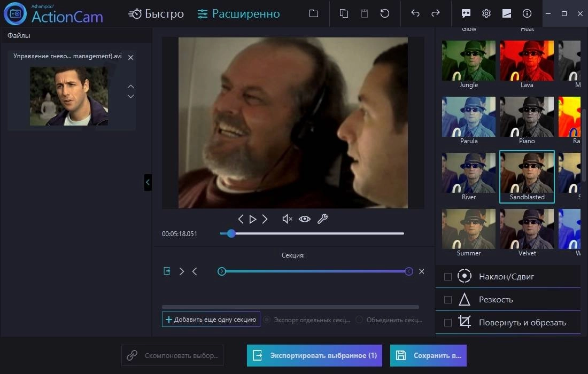Undo last action with left arrow
This screenshot has width=588, height=374.
coord(415,13)
